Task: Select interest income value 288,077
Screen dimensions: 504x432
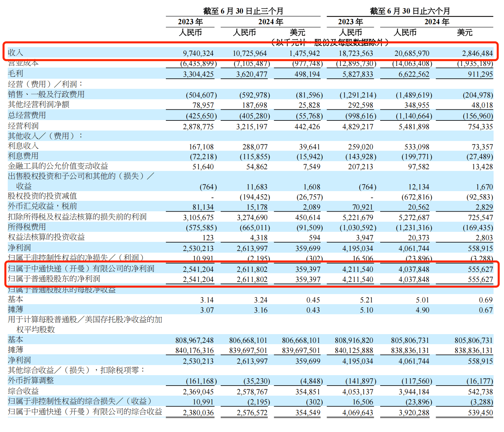Action: (255, 147)
